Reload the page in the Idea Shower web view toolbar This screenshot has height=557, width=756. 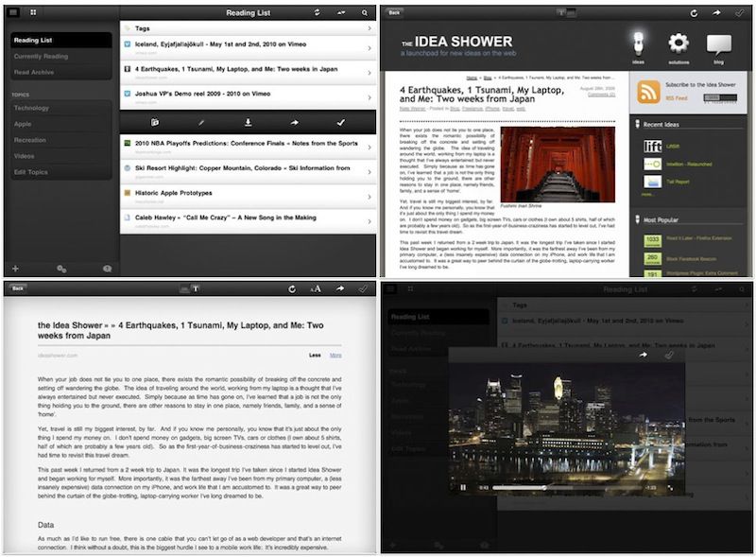pos(694,13)
